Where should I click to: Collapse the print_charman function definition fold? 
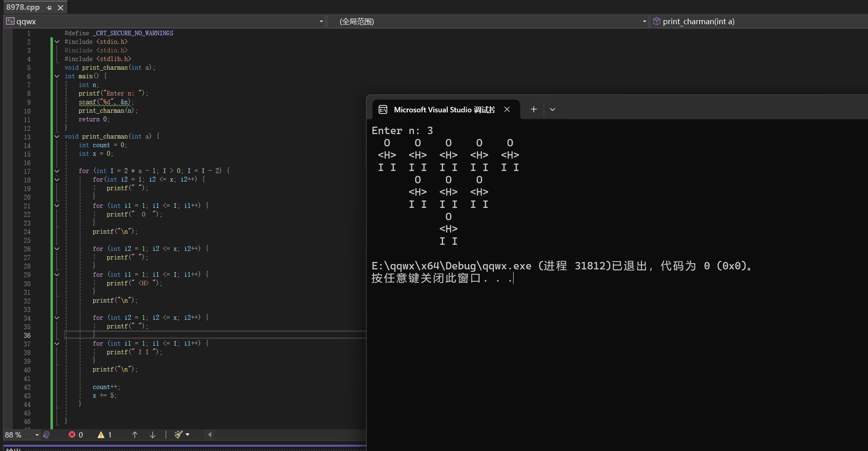(57, 137)
